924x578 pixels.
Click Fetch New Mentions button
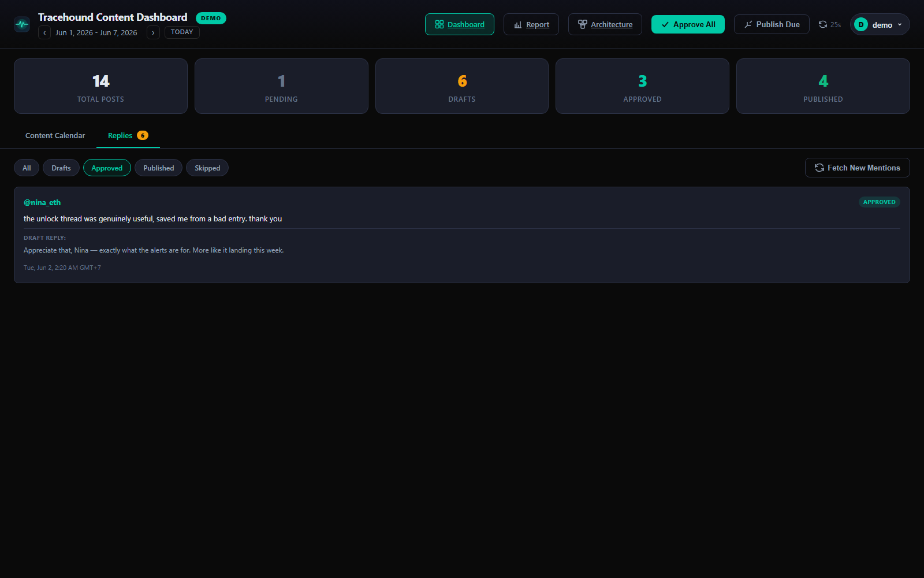tap(858, 168)
